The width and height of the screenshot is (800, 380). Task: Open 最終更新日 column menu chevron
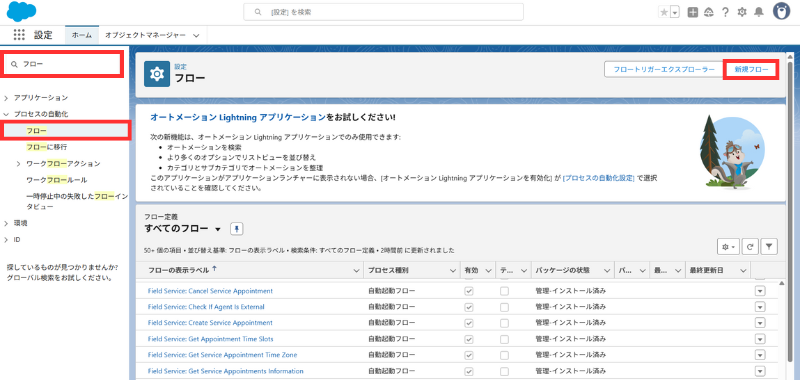[743, 270]
